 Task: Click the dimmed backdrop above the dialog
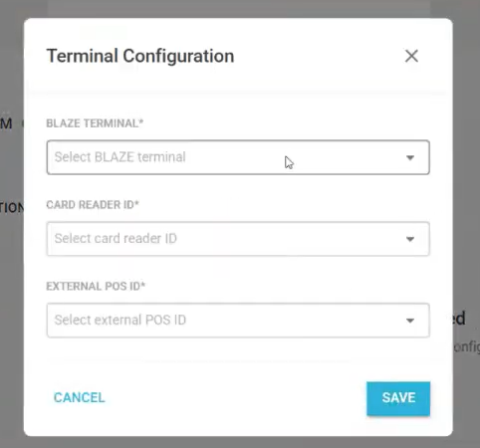239,8
